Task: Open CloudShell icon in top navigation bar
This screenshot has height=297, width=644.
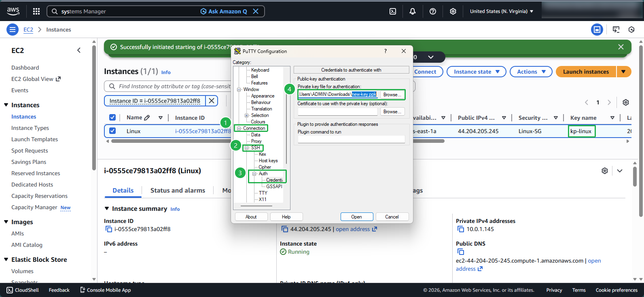Action: 393,11
